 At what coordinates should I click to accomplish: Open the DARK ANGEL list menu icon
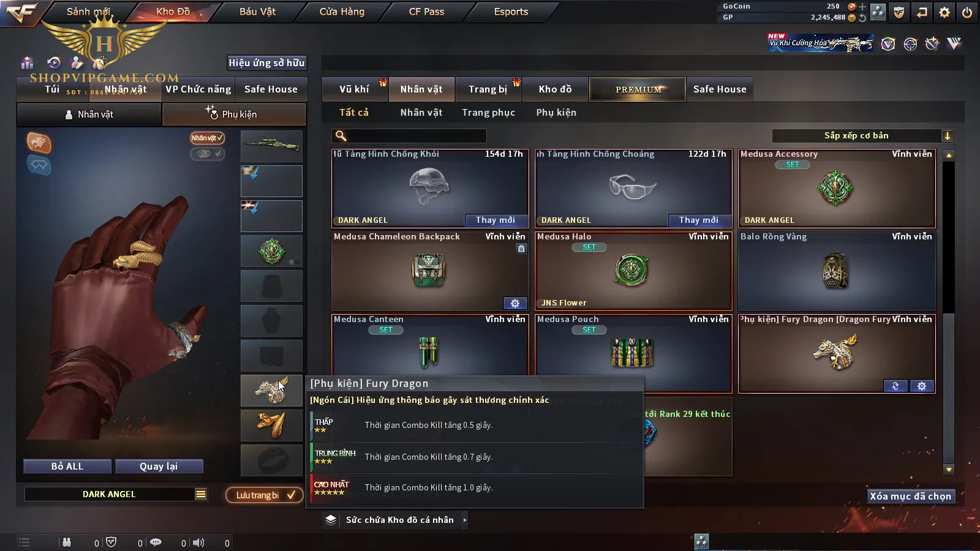pyautogui.click(x=201, y=494)
